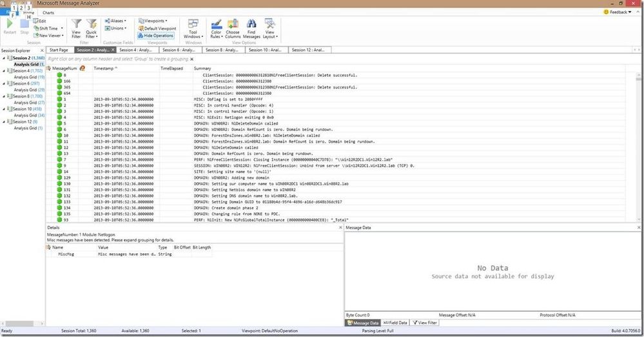
Task: Open the Viewpoints dropdown
Action: click(x=153, y=21)
